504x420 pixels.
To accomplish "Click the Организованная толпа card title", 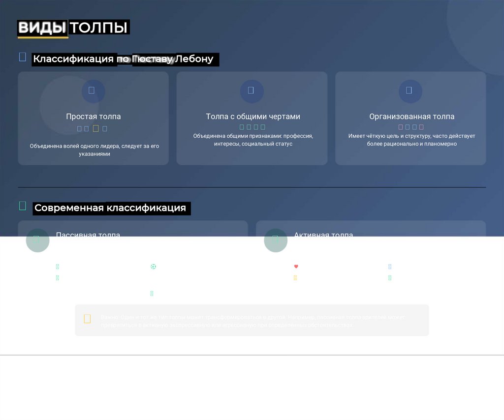I will click(412, 117).
